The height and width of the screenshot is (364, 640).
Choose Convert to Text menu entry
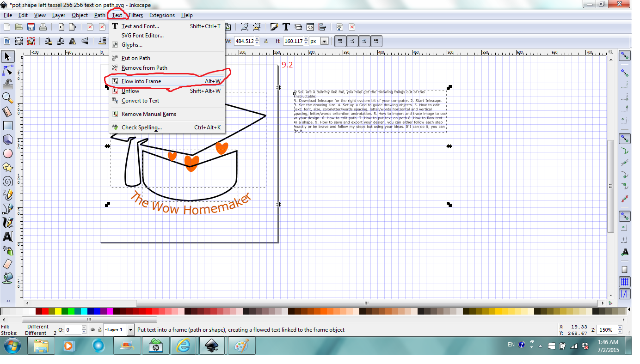pyautogui.click(x=166, y=101)
